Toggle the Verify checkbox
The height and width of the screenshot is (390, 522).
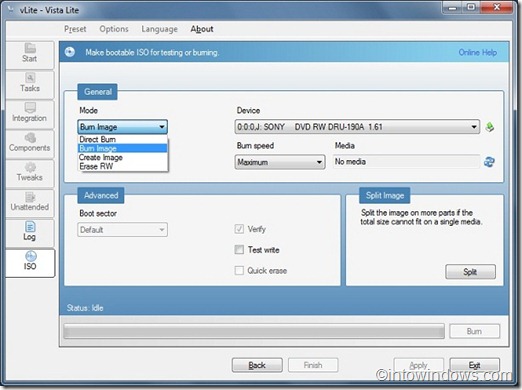pyautogui.click(x=239, y=229)
